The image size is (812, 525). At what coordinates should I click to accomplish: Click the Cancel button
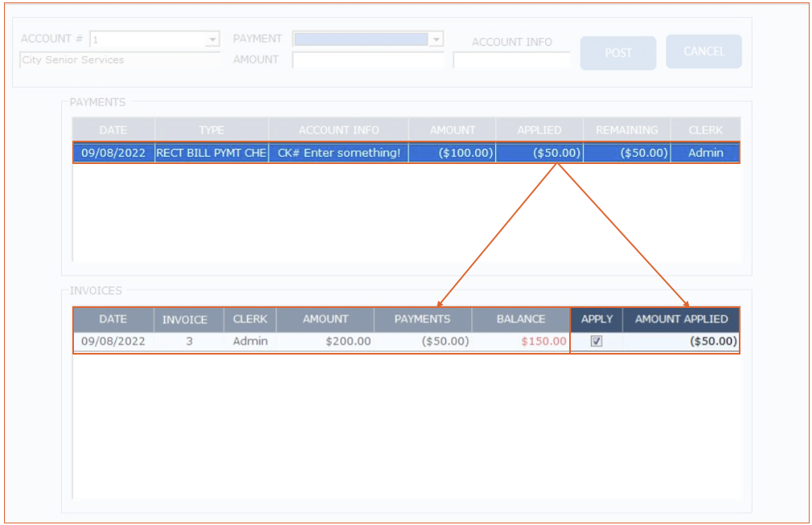coord(703,51)
